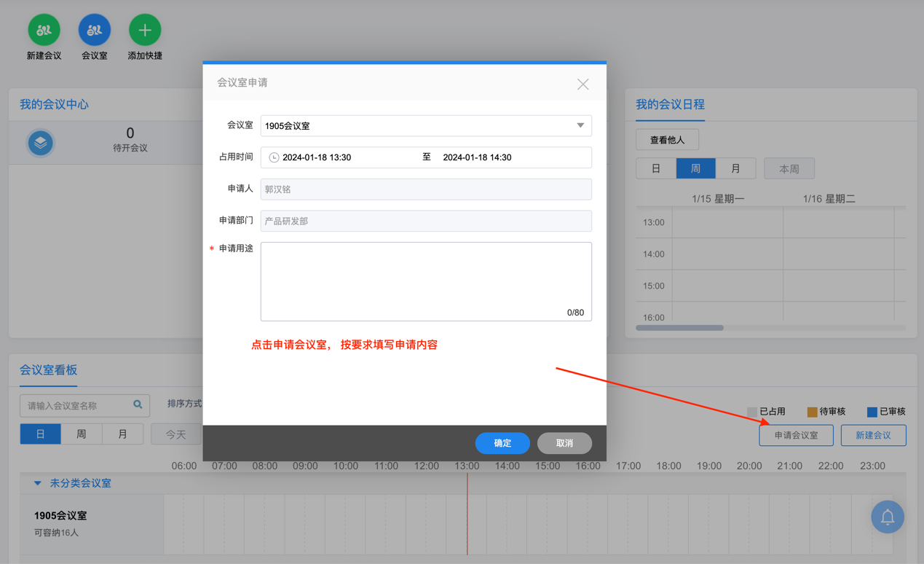Image resolution: width=924 pixels, height=564 pixels.
Task: Collapse the 未分类会议室 group
Action: pyautogui.click(x=38, y=483)
